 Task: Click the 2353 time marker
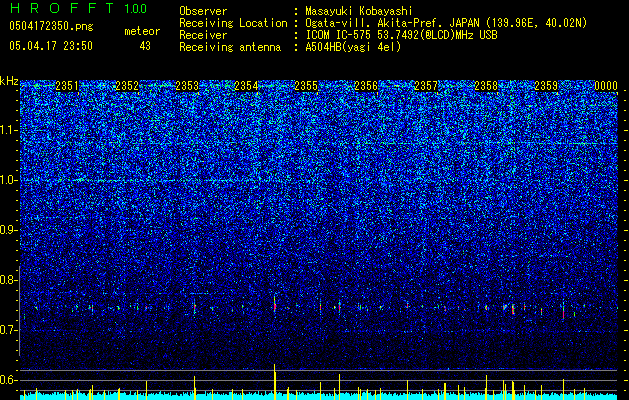tap(187, 86)
